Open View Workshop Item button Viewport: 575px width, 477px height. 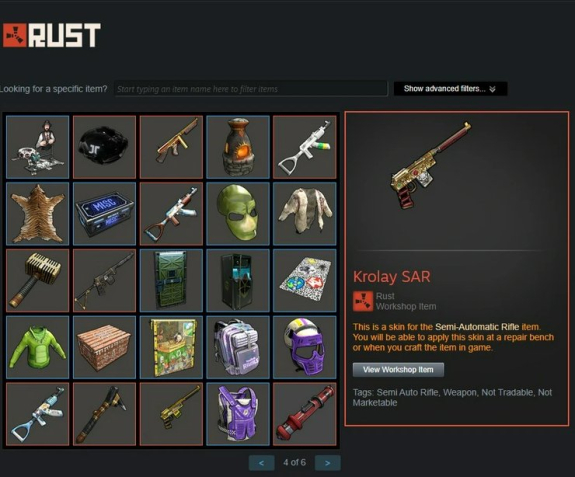(398, 370)
